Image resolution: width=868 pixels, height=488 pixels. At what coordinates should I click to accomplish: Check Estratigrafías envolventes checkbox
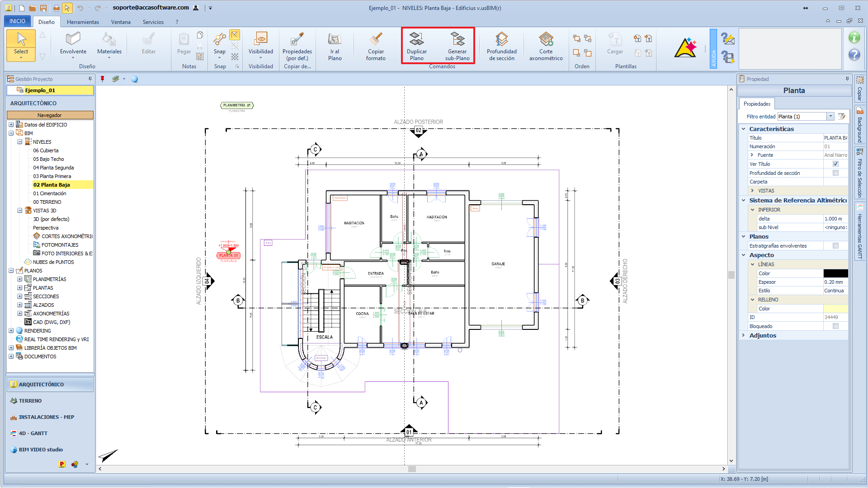835,246
